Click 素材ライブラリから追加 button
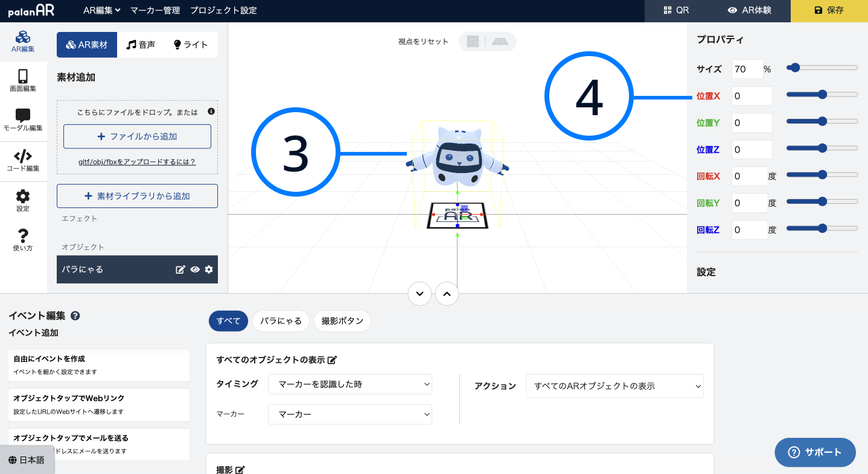 137,196
